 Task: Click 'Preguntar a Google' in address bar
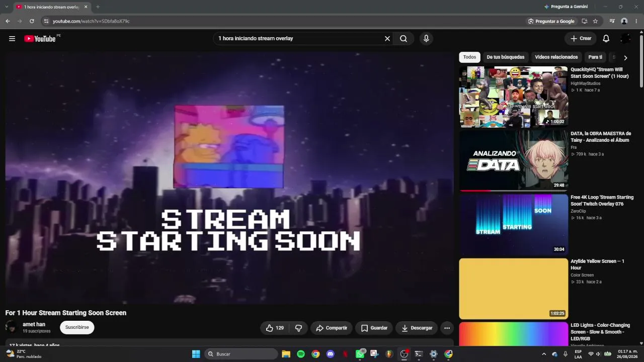551,21
